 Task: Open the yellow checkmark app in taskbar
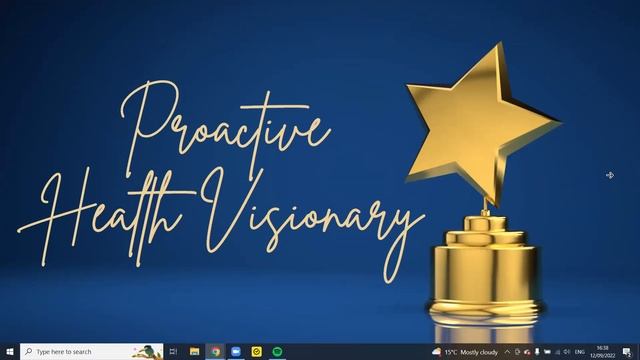(x=257, y=351)
